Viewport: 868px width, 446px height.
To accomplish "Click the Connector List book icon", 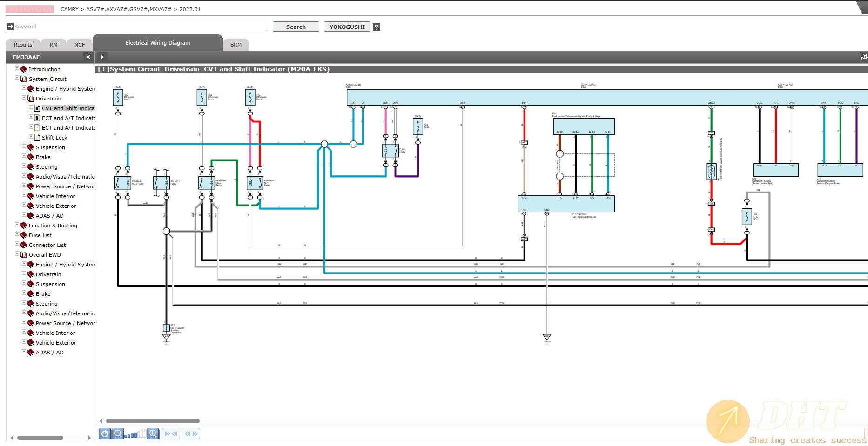I will [x=24, y=245].
